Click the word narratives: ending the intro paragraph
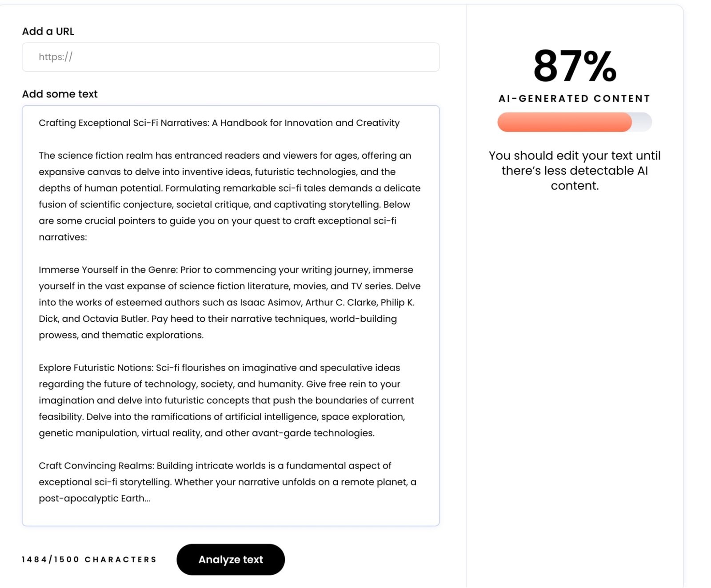The height and width of the screenshot is (588, 711). click(63, 237)
